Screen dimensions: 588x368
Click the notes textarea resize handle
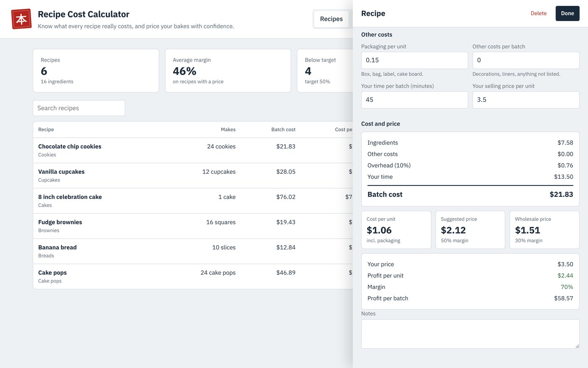pos(577,346)
